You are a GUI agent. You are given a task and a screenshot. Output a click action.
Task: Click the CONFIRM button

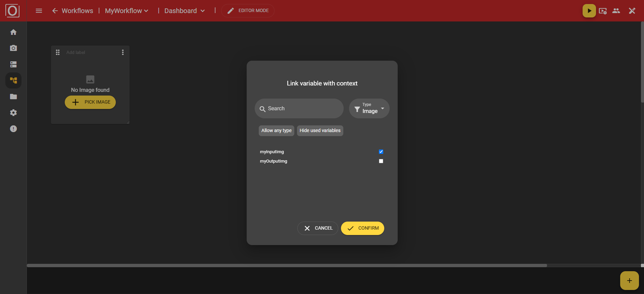[x=362, y=228]
